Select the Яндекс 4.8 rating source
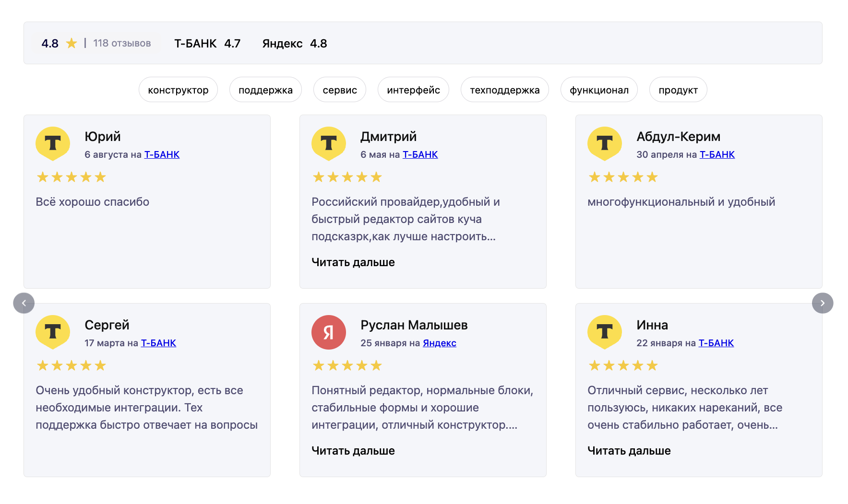 point(294,44)
